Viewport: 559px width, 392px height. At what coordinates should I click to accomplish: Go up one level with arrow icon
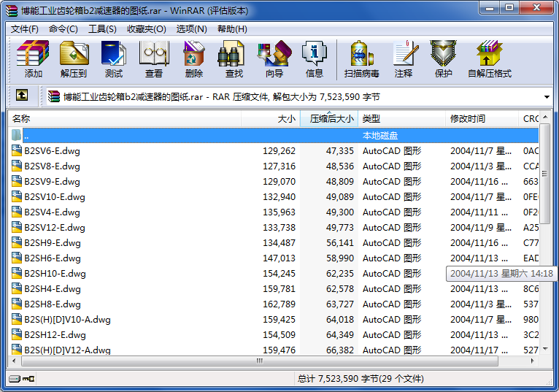tap(22, 96)
